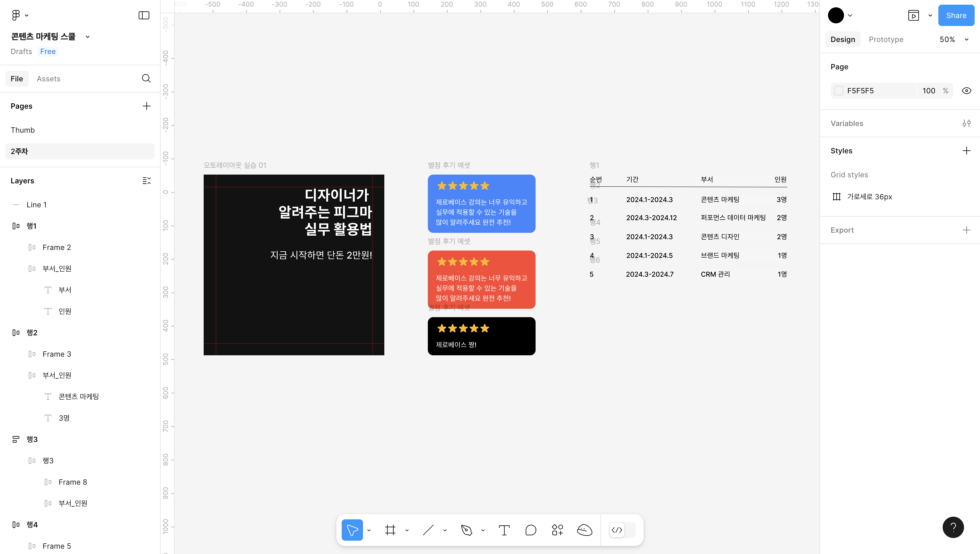Image resolution: width=980 pixels, height=554 pixels.
Task: Toggle Dev Mode switch in toolbar
Action: [622, 530]
